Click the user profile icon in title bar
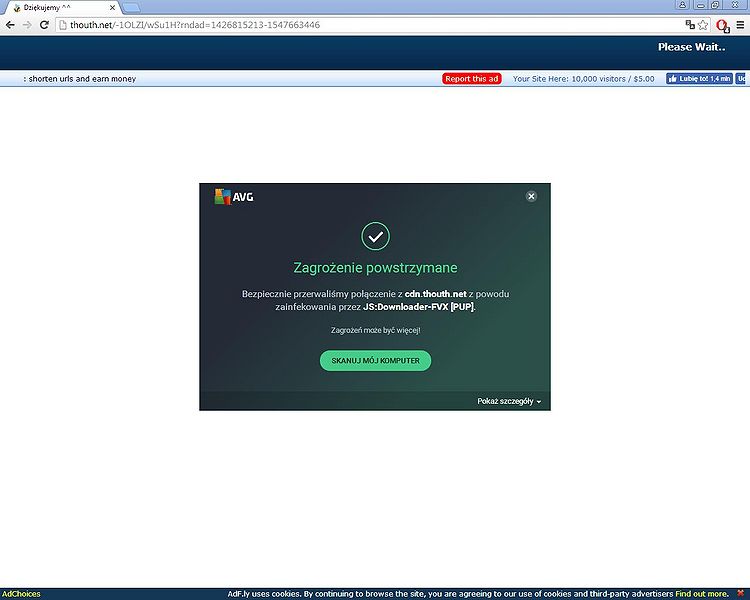Image resolution: width=750 pixels, height=600 pixels. click(682, 5)
